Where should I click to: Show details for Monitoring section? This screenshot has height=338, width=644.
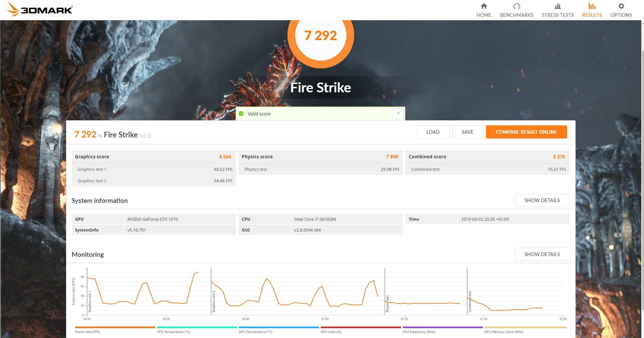coord(542,254)
